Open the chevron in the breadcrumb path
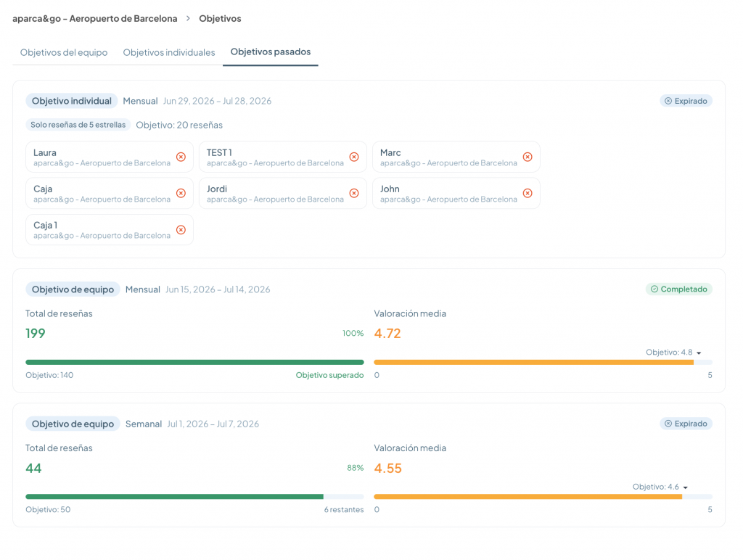743x560 pixels. click(x=188, y=18)
